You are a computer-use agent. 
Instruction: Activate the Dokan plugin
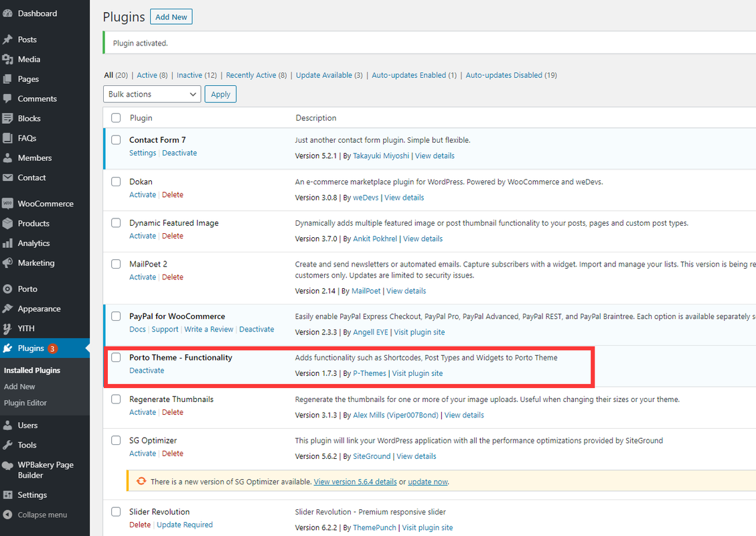tap(143, 195)
